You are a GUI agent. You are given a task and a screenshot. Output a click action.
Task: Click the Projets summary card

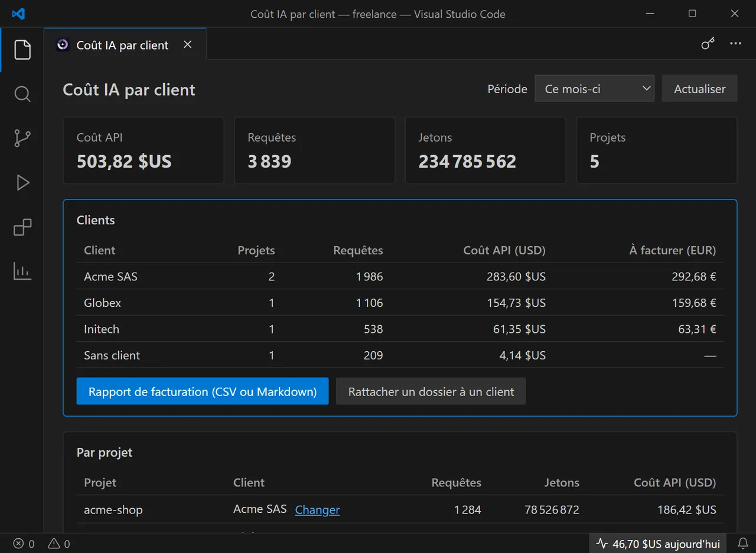click(x=657, y=150)
